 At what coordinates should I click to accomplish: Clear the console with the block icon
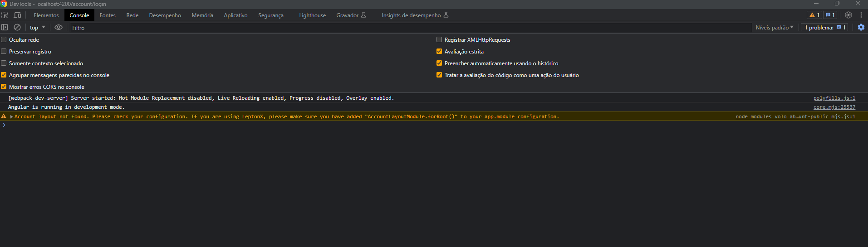17,27
